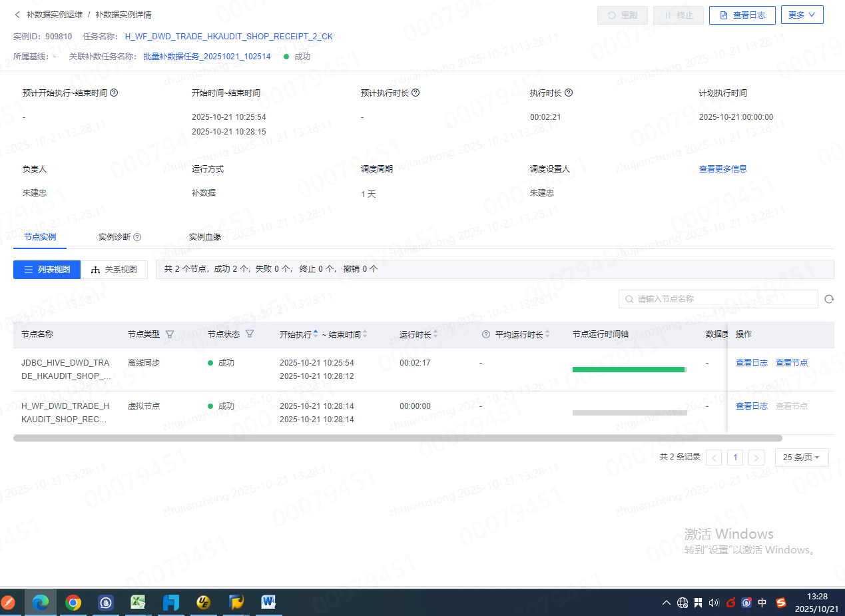The height and width of the screenshot is (616, 845).
Task: Click help icon beside 执行时长
Action: tap(569, 93)
